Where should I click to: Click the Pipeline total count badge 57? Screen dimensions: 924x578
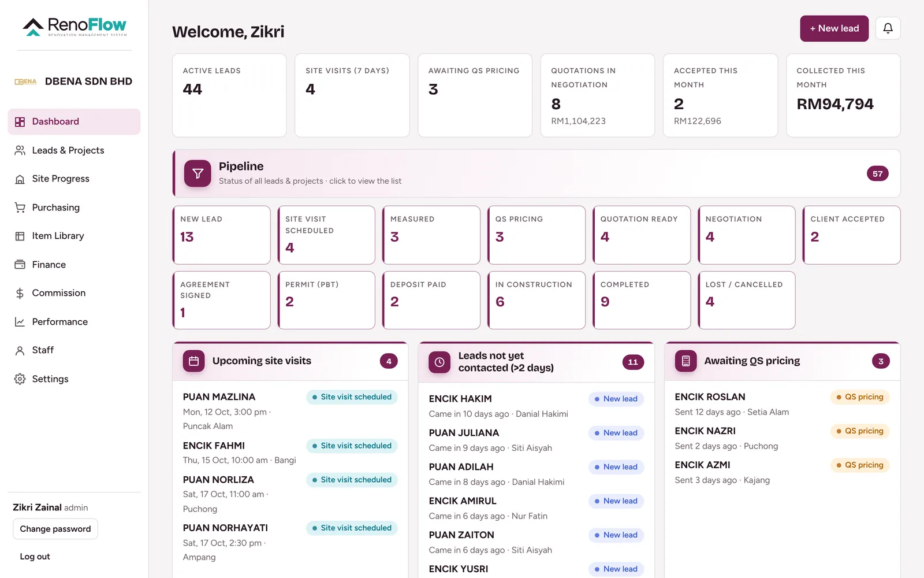coord(877,173)
